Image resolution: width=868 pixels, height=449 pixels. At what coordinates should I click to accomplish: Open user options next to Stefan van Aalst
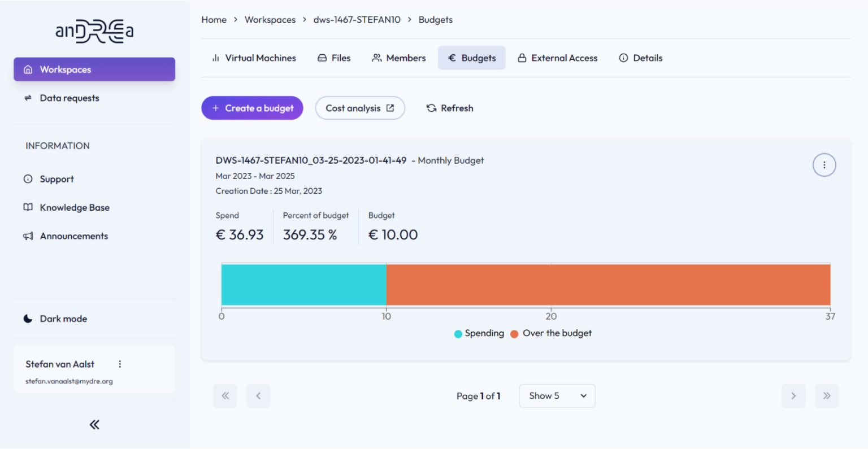point(120,364)
